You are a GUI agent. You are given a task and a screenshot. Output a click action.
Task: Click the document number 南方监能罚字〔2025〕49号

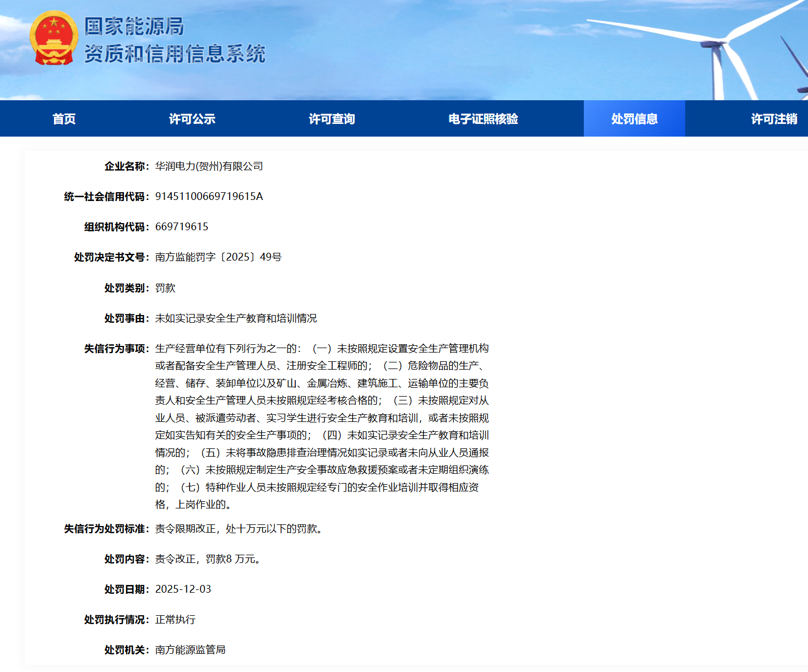tap(218, 257)
